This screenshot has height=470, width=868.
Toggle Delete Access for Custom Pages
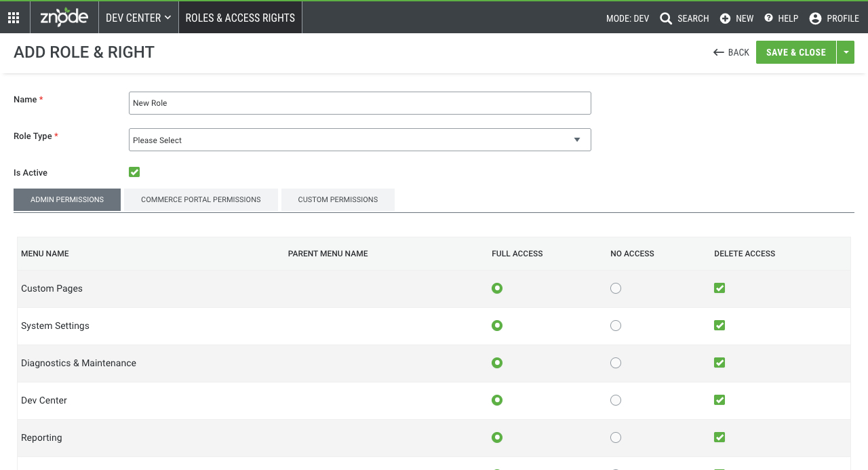719,288
